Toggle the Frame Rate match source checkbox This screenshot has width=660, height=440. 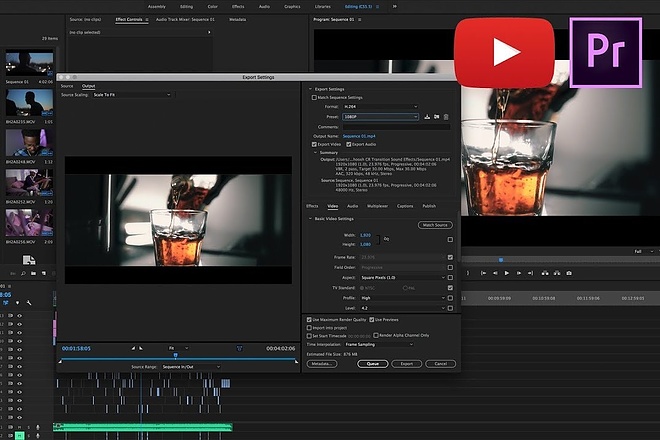(450, 257)
